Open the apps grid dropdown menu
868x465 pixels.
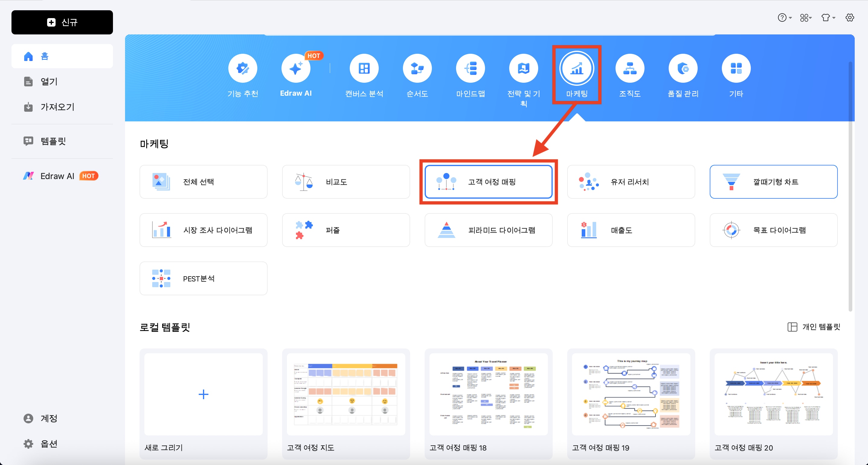[806, 18]
